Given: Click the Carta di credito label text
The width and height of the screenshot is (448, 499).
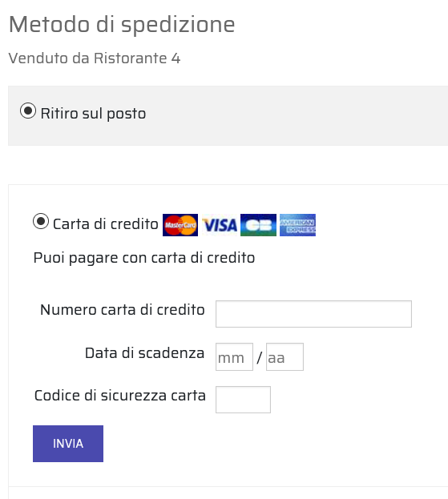Looking at the screenshot, I should click(x=106, y=224).
